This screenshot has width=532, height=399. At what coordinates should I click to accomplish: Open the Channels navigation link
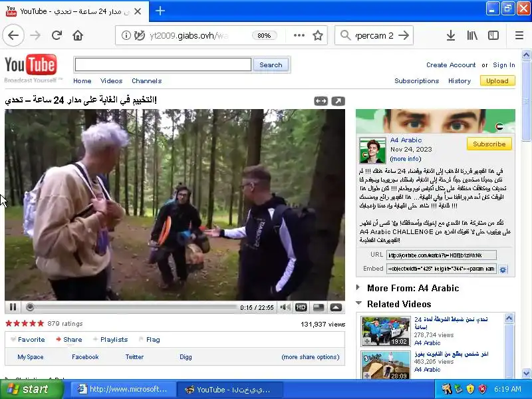click(146, 80)
